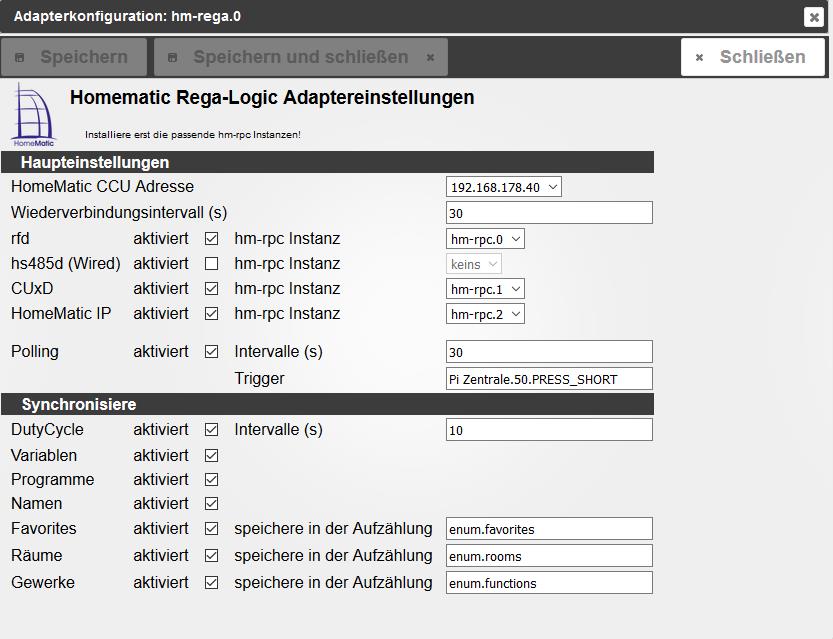Click the Wiederverbindungsintervall input field
Viewport: 833px width, 639px height.
click(x=549, y=213)
